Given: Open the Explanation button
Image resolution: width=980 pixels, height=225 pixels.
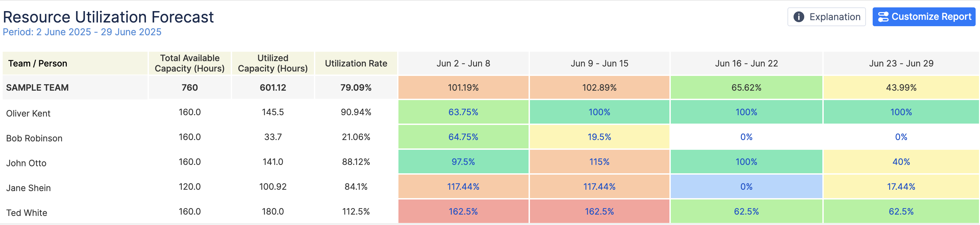Looking at the screenshot, I should [x=826, y=17].
